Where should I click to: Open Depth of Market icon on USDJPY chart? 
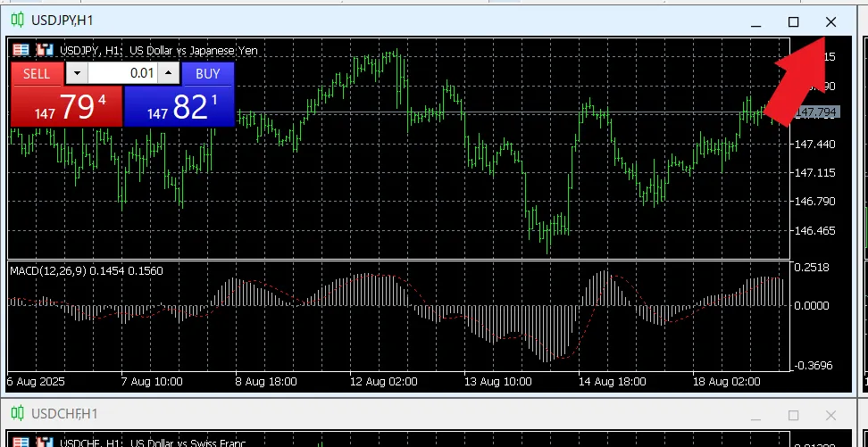[44, 51]
